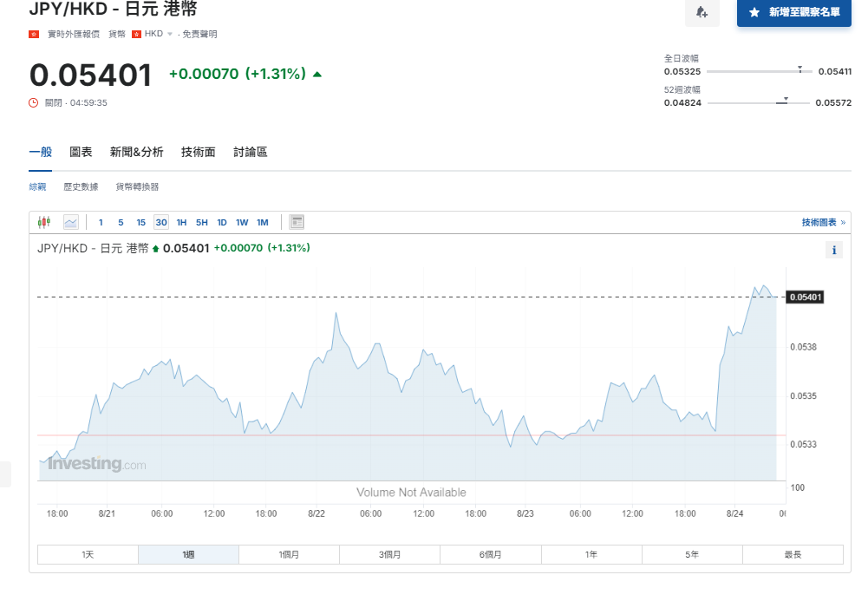Switch chart interval to 1H
This screenshot has height=601, width=868.
[x=181, y=222]
